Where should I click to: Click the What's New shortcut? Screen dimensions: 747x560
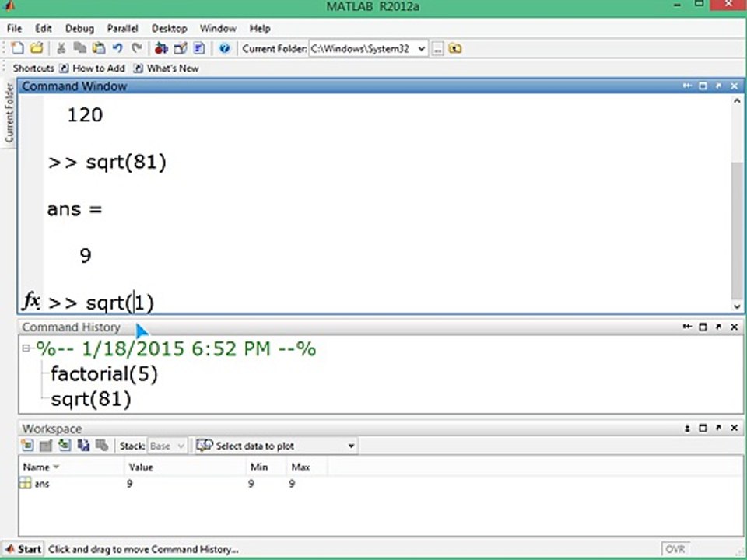point(167,68)
